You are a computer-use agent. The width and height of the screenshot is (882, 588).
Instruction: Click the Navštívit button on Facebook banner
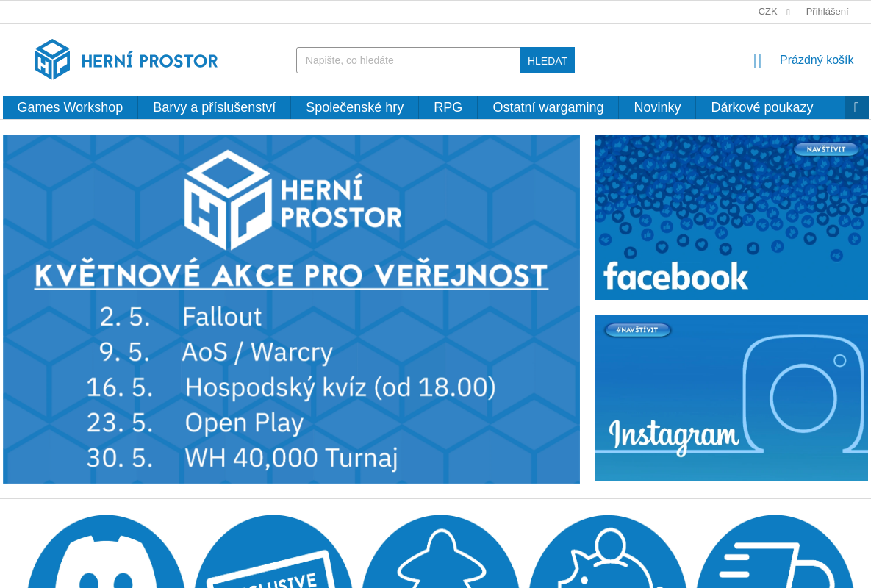(x=826, y=149)
